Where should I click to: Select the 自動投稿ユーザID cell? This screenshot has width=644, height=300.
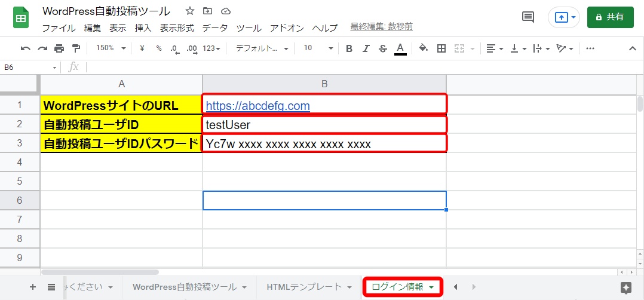(121, 124)
